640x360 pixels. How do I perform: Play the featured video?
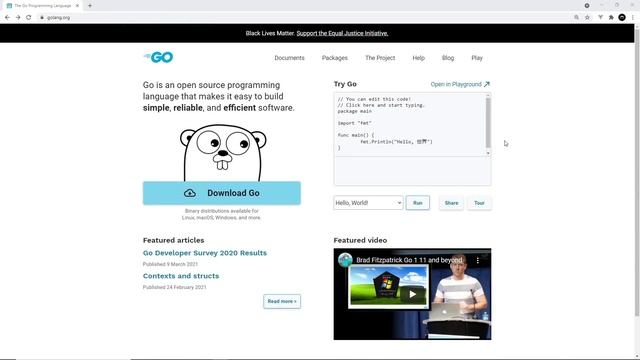[x=413, y=294]
